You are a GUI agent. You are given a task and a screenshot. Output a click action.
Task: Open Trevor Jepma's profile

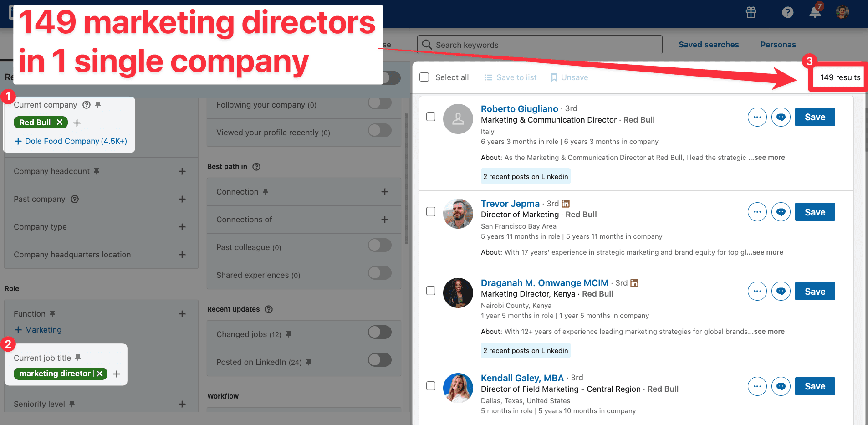[x=510, y=204]
